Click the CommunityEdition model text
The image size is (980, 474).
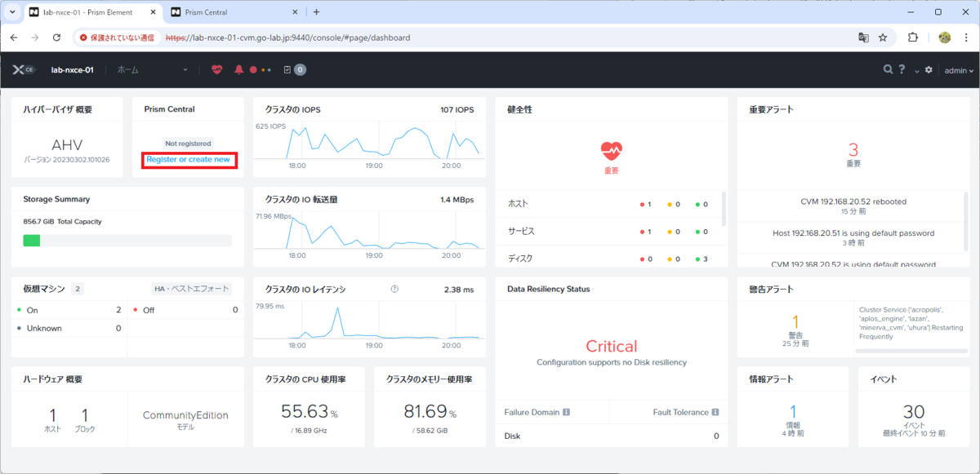click(x=185, y=415)
